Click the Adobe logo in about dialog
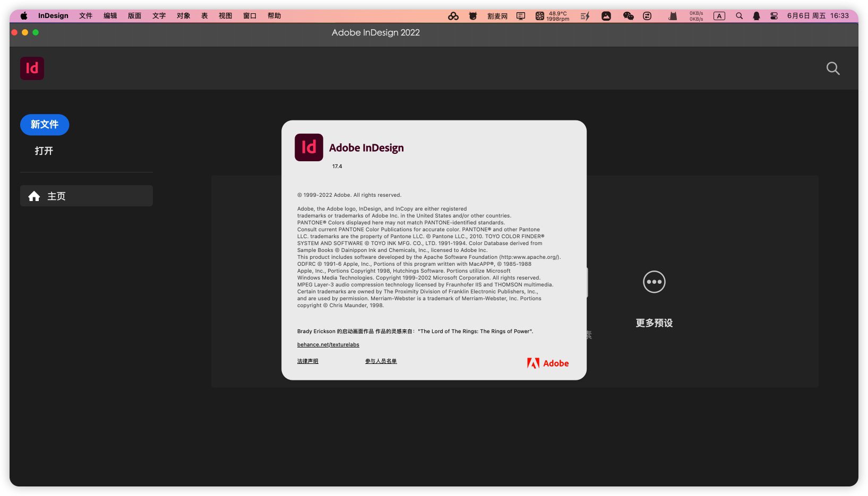This screenshot has height=496, width=868. tap(547, 363)
